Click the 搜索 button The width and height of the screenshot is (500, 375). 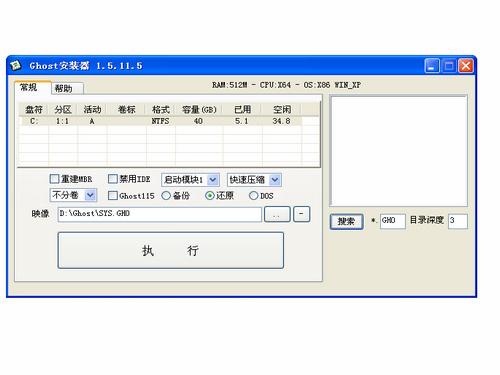coord(346,221)
